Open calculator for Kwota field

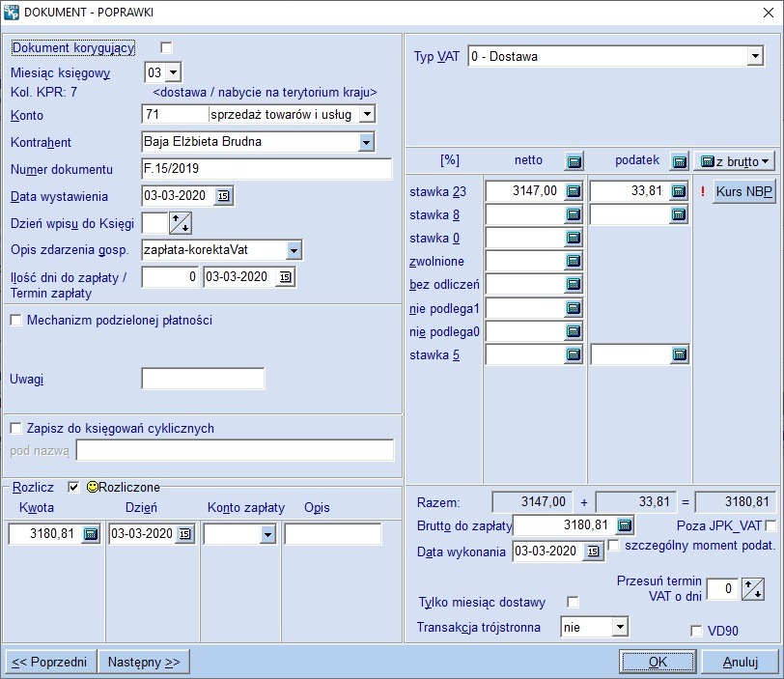tap(90, 534)
